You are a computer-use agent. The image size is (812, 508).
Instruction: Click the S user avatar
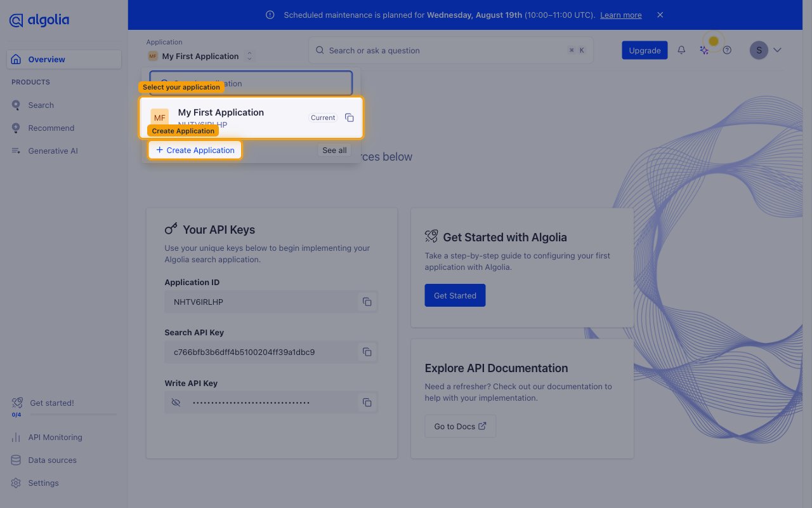759,50
